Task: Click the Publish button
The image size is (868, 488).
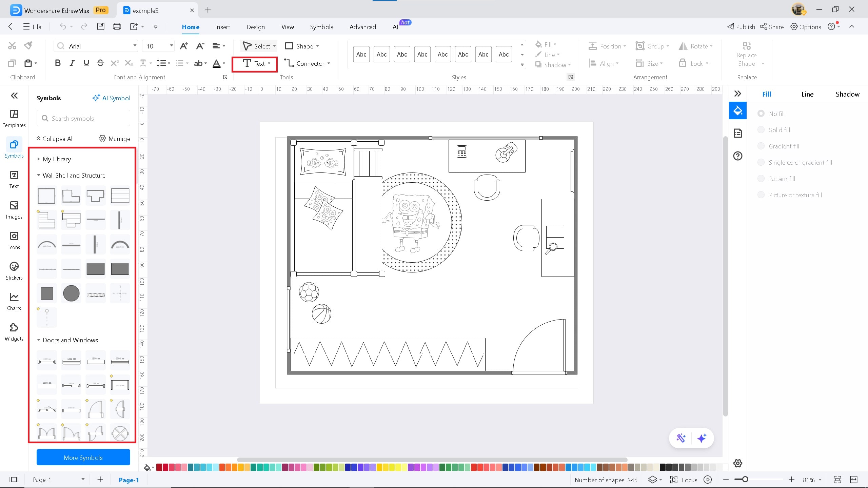Action: (x=741, y=27)
